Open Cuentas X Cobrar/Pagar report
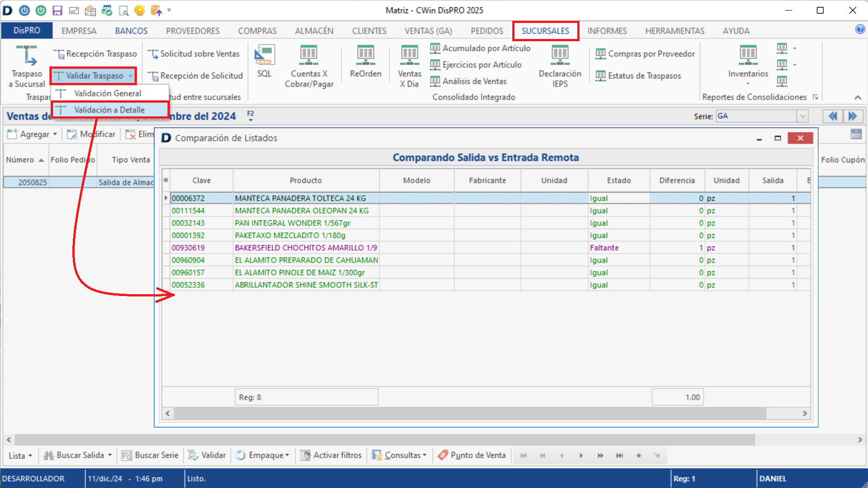The height and width of the screenshot is (488, 868). [x=309, y=66]
